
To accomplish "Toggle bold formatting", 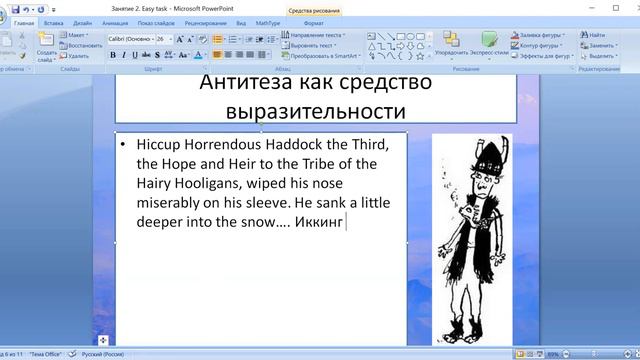I will point(113,55).
